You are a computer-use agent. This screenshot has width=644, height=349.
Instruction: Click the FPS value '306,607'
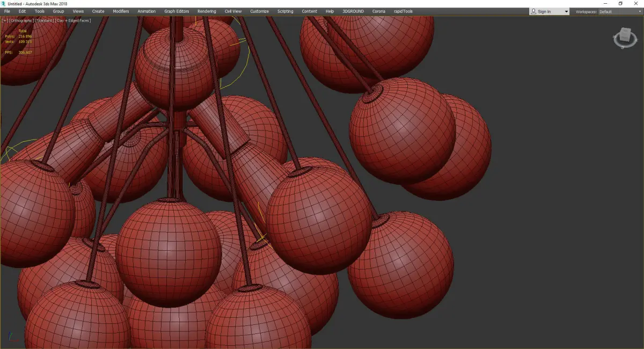pyautogui.click(x=25, y=52)
